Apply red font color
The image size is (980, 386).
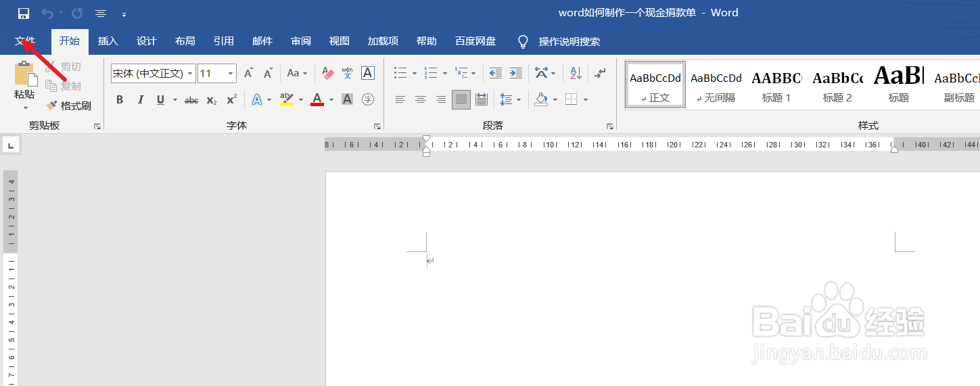(317, 100)
